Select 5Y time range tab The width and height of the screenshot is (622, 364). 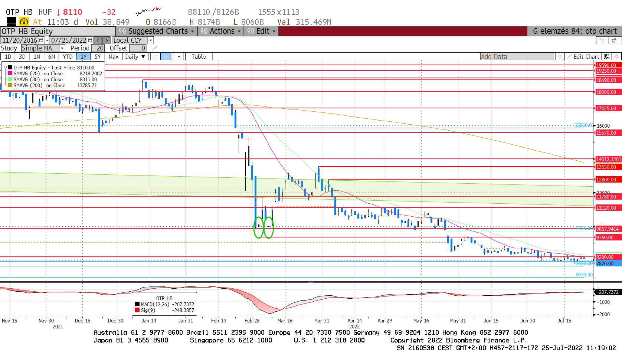98,56
